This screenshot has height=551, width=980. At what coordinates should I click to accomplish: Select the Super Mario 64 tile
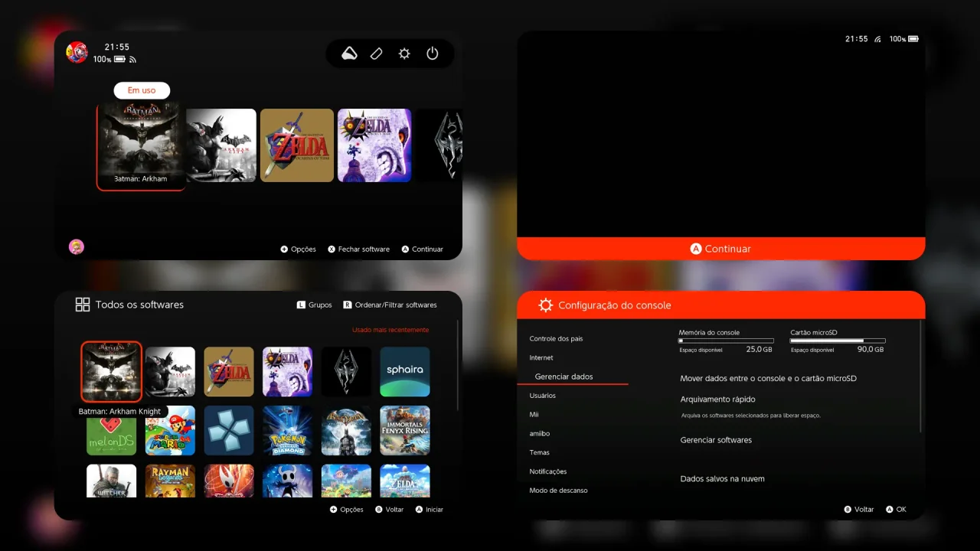click(x=170, y=430)
